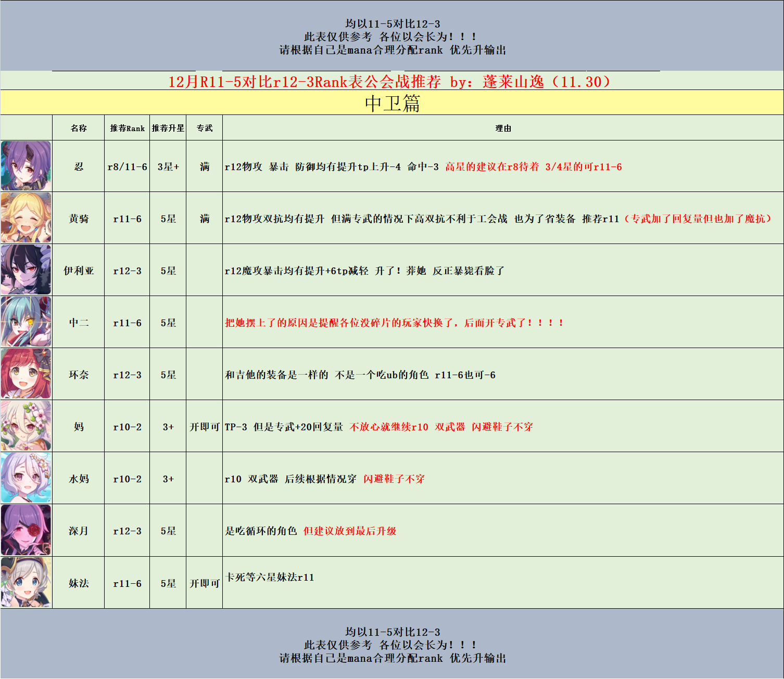Click rank cell r12-3 in 环奈 row
Image resolution: width=784 pixels, height=679 pixels.
(127, 375)
